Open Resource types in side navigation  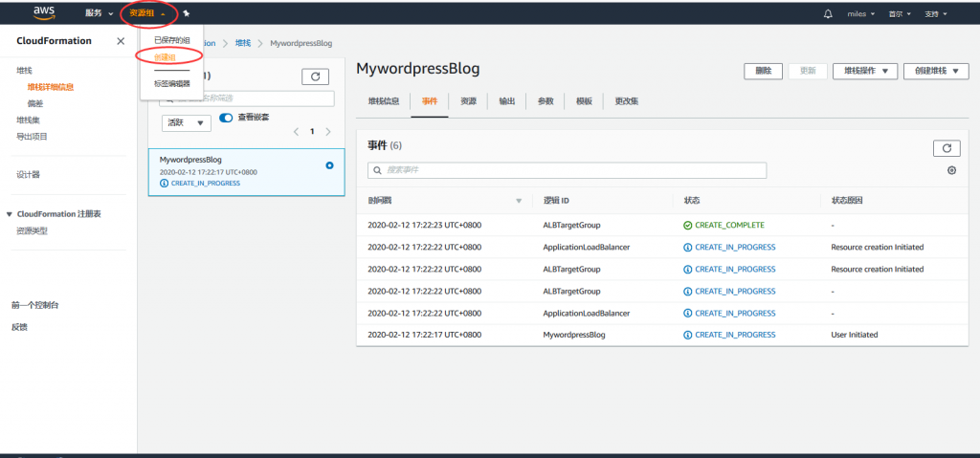(x=32, y=231)
